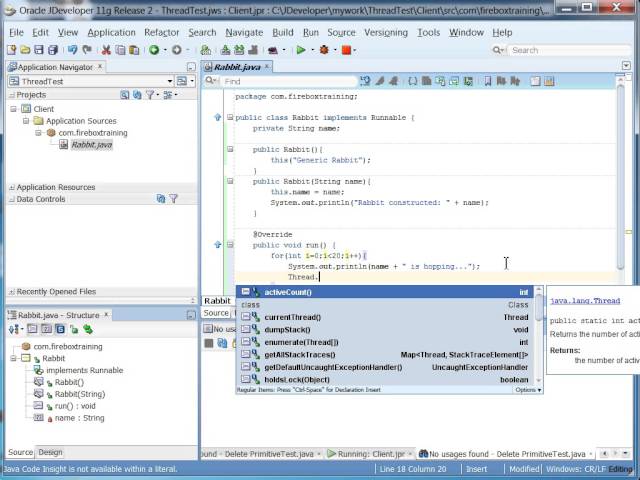Open the Debug button dropdown arrow
The image size is (640, 480).
tap(335, 50)
